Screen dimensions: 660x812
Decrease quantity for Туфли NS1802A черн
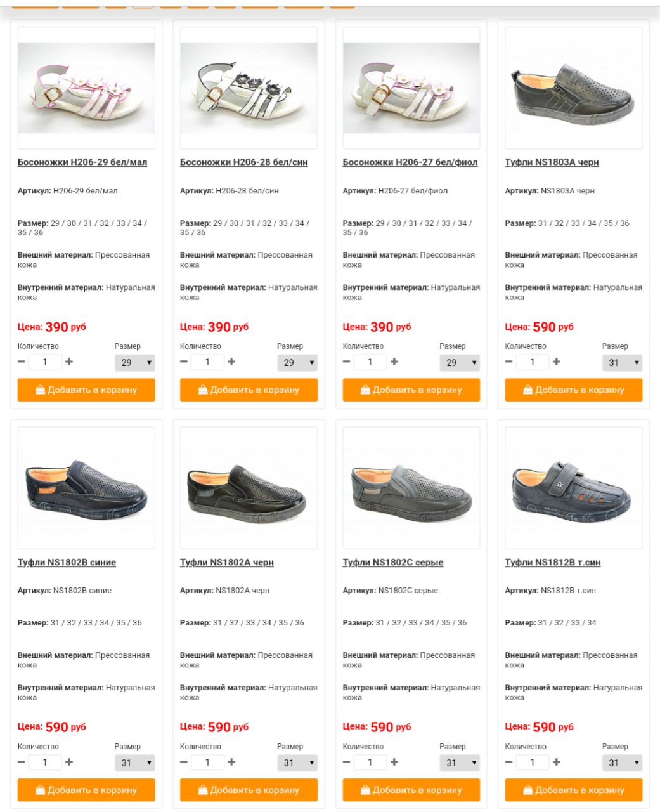coord(184,762)
